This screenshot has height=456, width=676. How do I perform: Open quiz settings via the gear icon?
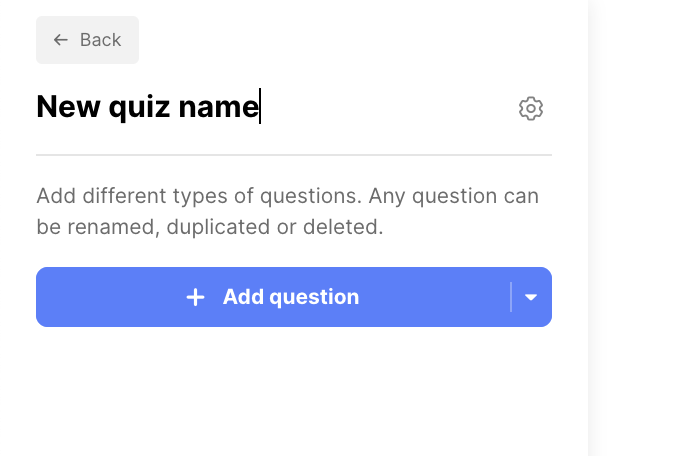[531, 109]
